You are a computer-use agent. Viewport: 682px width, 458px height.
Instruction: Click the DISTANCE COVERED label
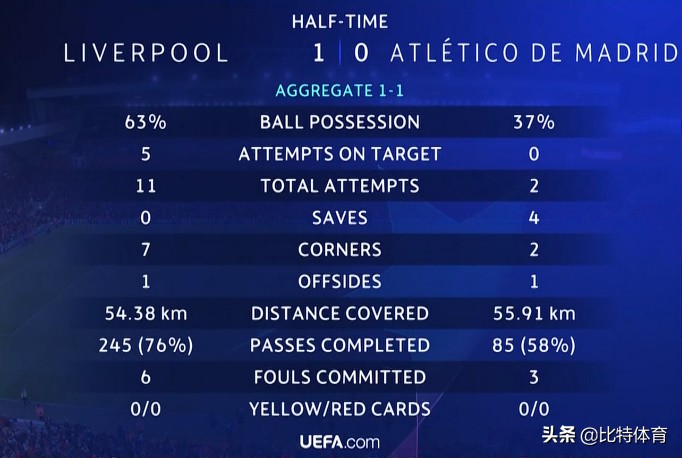click(x=340, y=314)
